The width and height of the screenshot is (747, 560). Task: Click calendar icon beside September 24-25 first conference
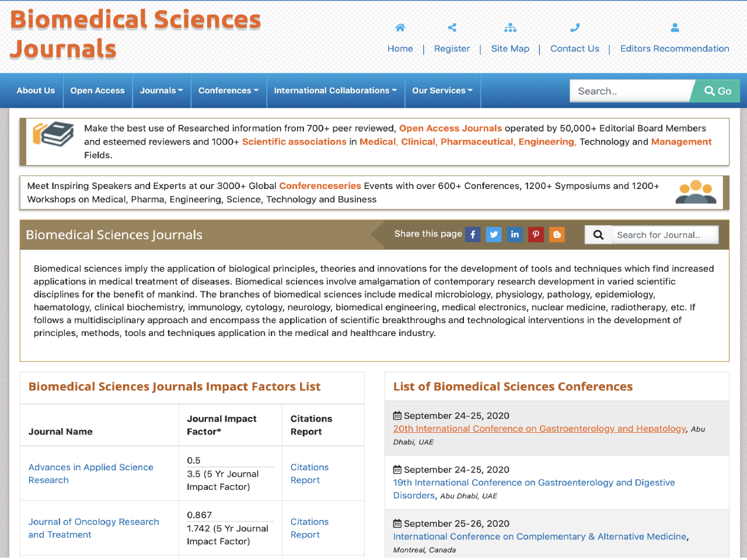(397, 416)
